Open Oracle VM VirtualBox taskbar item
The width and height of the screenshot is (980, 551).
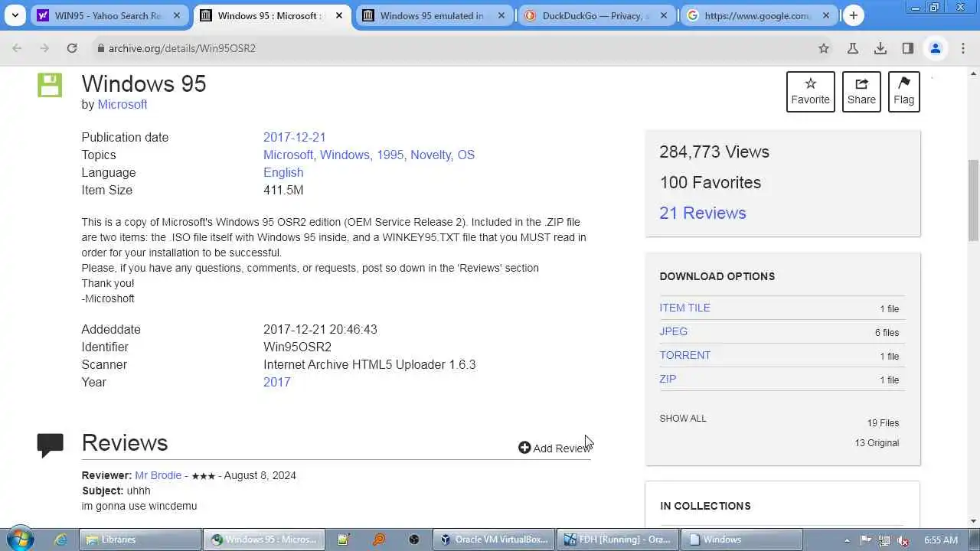tap(494, 540)
